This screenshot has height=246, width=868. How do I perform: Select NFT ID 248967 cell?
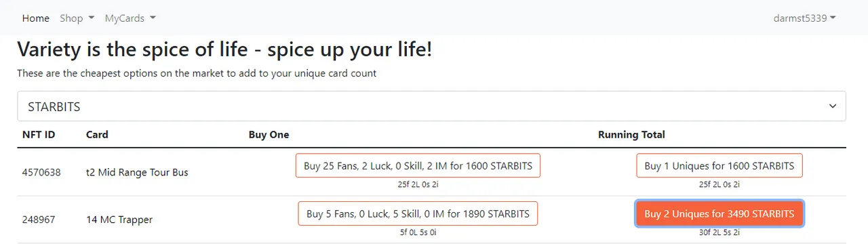tap(39, 220)
